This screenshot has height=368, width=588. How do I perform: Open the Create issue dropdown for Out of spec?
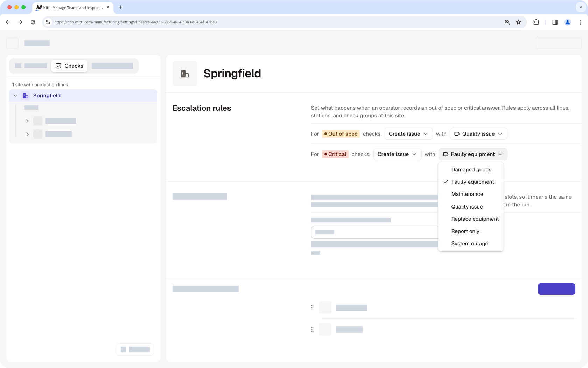[x=408, y=134]
